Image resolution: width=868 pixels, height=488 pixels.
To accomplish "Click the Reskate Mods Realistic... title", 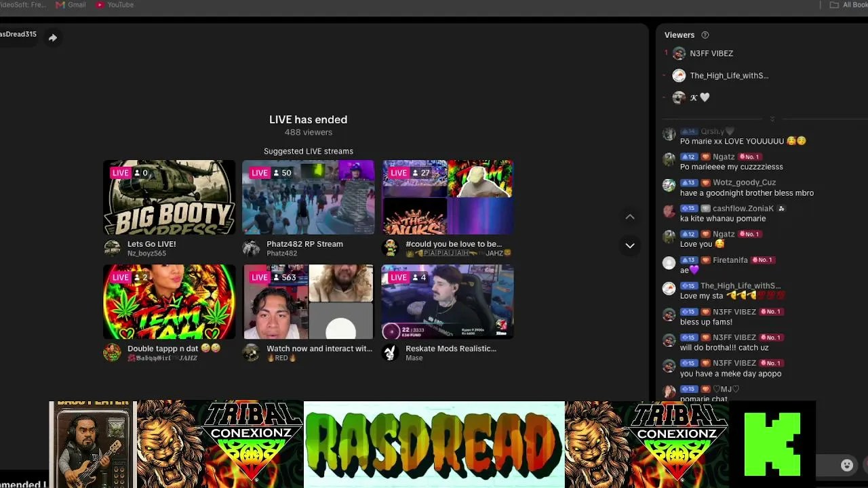I will pos(451,348).
